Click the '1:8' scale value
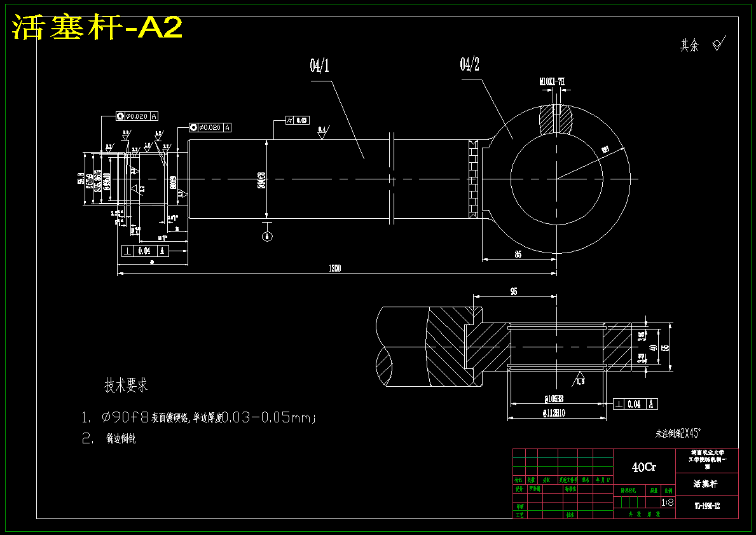 (x=668, y=502)
